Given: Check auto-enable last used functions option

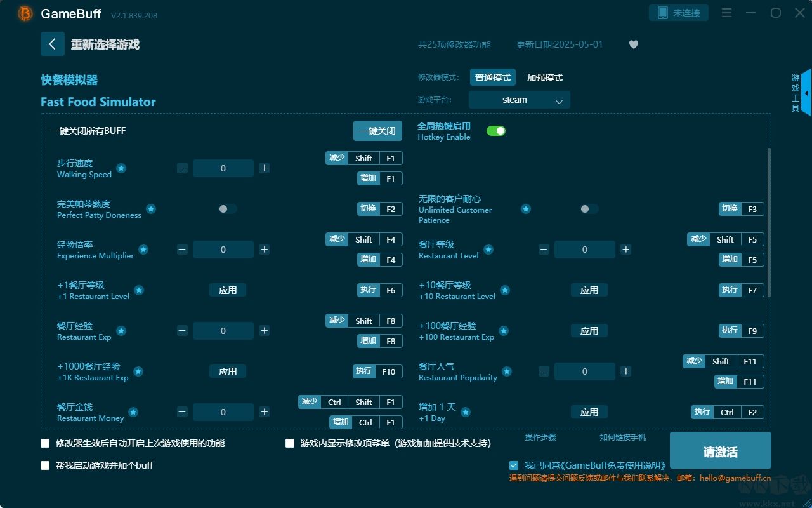Looking at the screenshot, I should (x=45, y=443).
